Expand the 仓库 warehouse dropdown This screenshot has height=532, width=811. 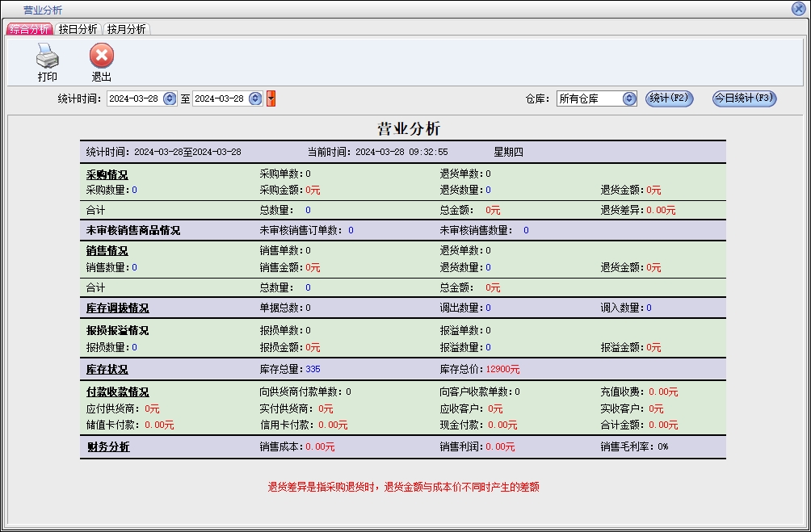pos(630,98)
